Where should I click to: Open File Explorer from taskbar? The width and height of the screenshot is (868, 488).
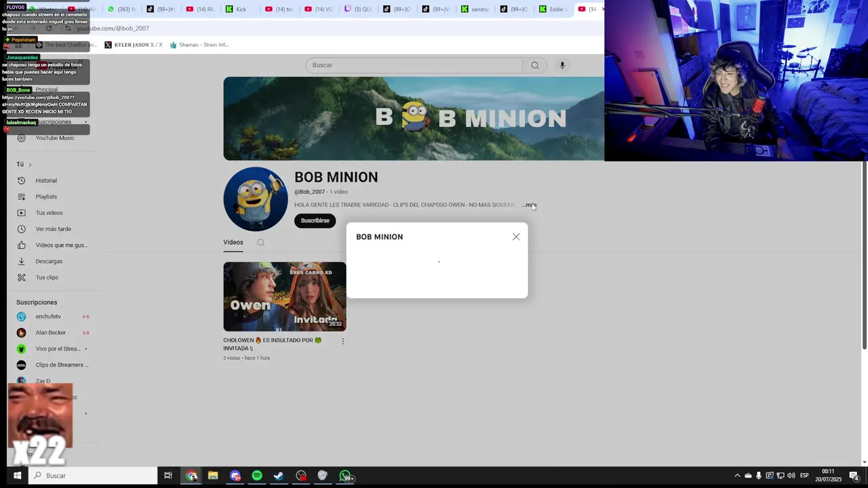tap(213, 476)
